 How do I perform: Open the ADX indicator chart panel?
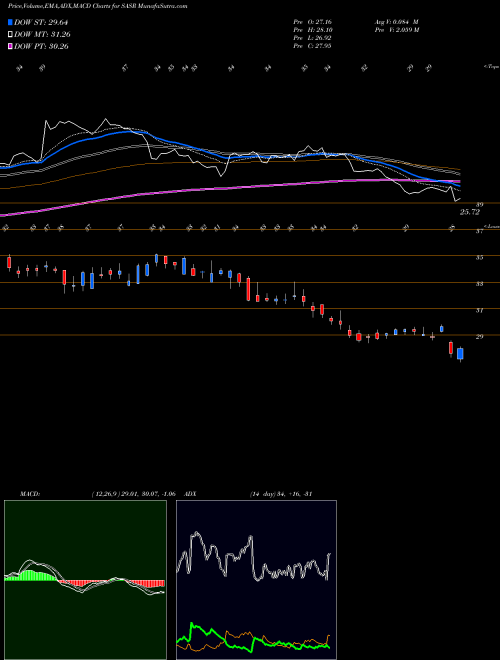click(x=256, y=580)
